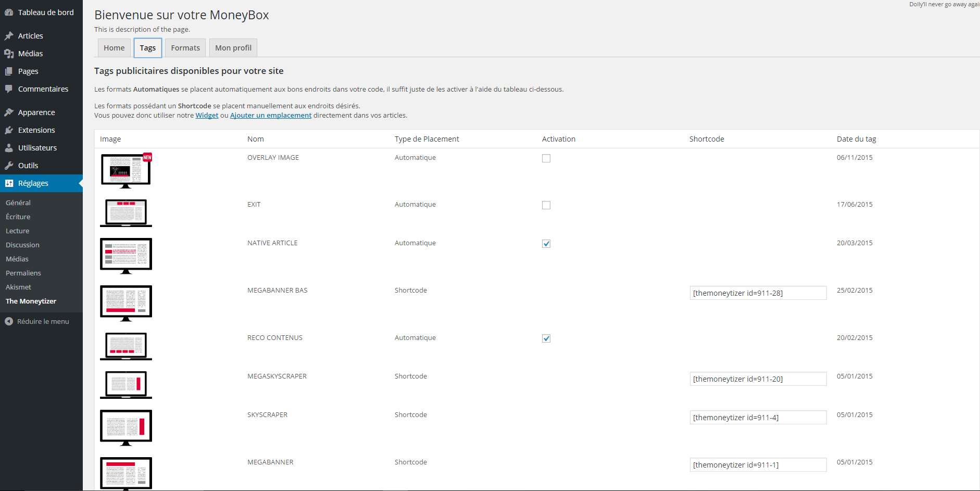Disable the RECO CONTENUS activation checkbox
980x491 pixels.
546,338
